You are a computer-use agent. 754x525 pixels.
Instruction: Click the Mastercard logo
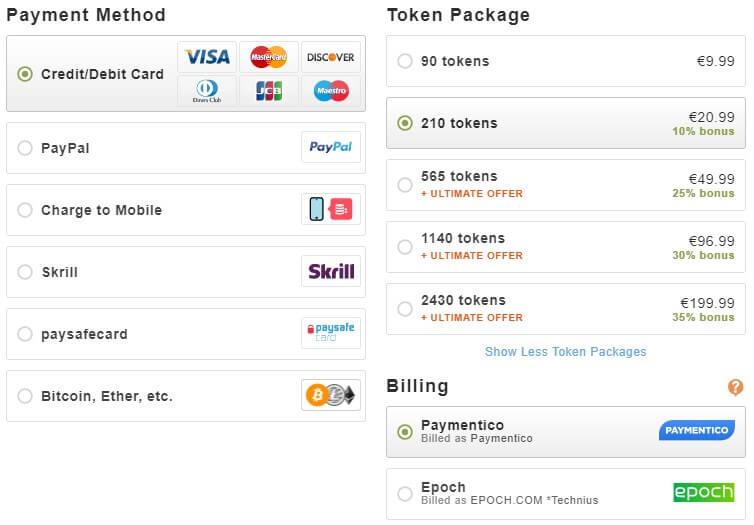click(269, 57)
